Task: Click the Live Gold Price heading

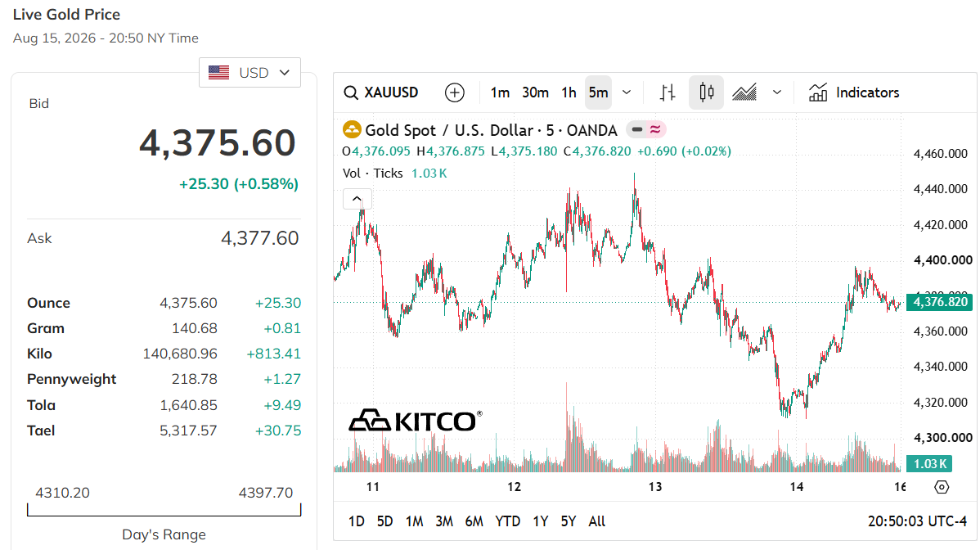Action: point(66,15)
